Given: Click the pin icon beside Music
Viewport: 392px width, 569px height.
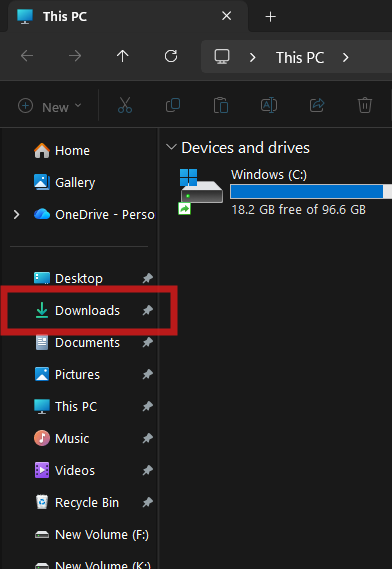Looking at the screenshot, I should 147,438.
